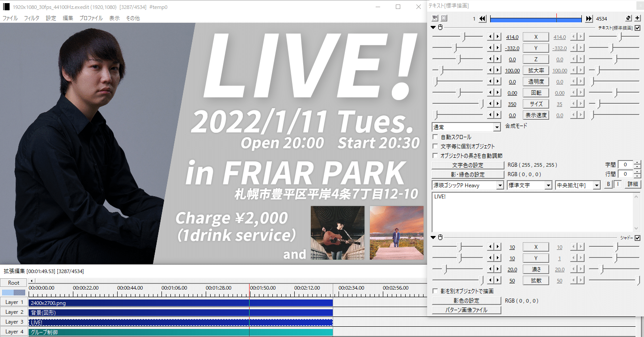Collapse the shadow section with its triangle

coord(433,237)
